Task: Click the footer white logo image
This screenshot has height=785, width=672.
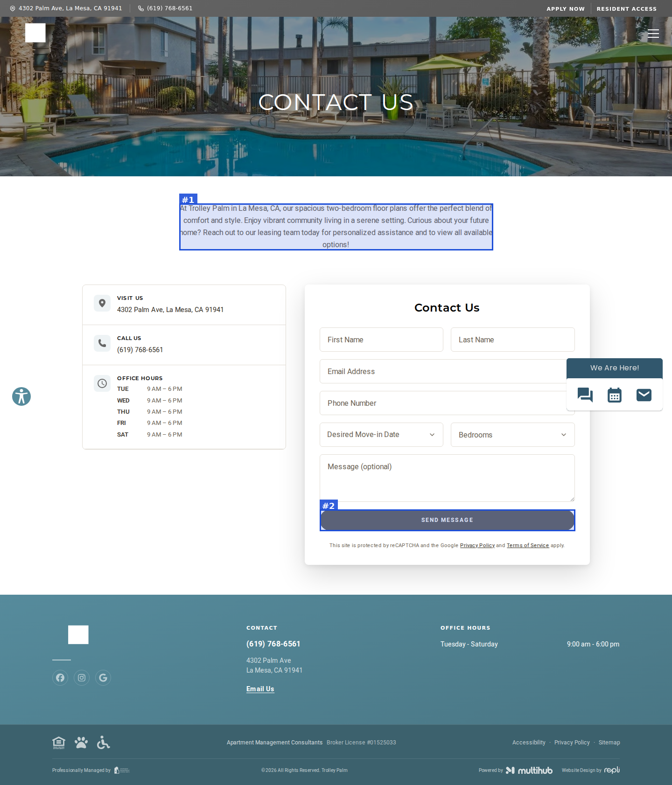Action: point(78,635)
